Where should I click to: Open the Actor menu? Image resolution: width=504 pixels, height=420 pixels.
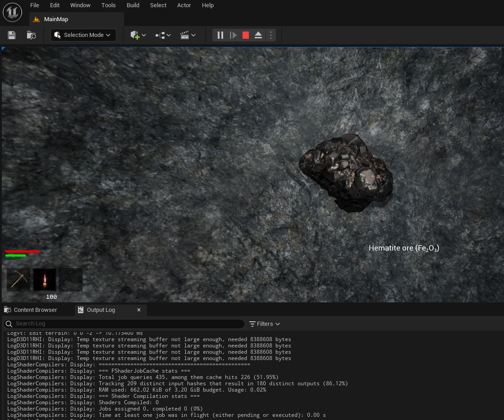coord(184,5)
